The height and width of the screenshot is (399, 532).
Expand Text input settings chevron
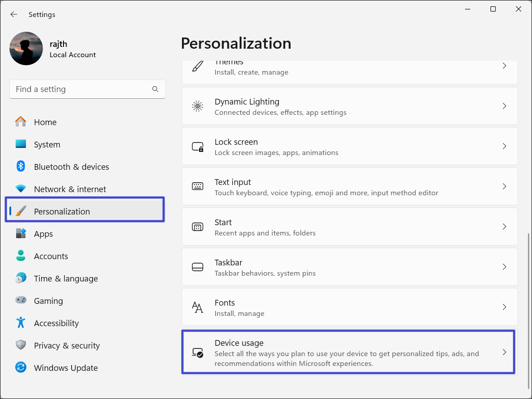pyautogui.click(x=504, y=187)
